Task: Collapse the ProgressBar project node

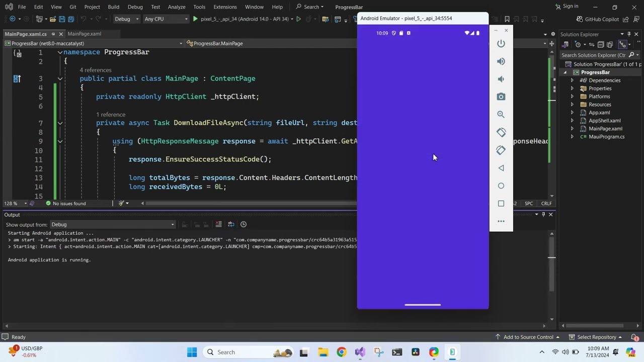Action: pos(565,72)
